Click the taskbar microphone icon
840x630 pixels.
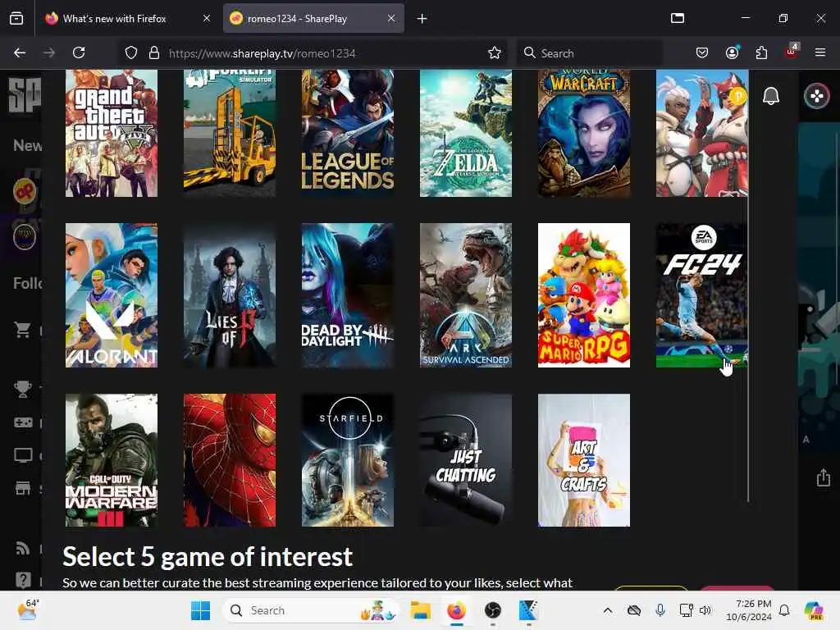[x=660, y=610]
